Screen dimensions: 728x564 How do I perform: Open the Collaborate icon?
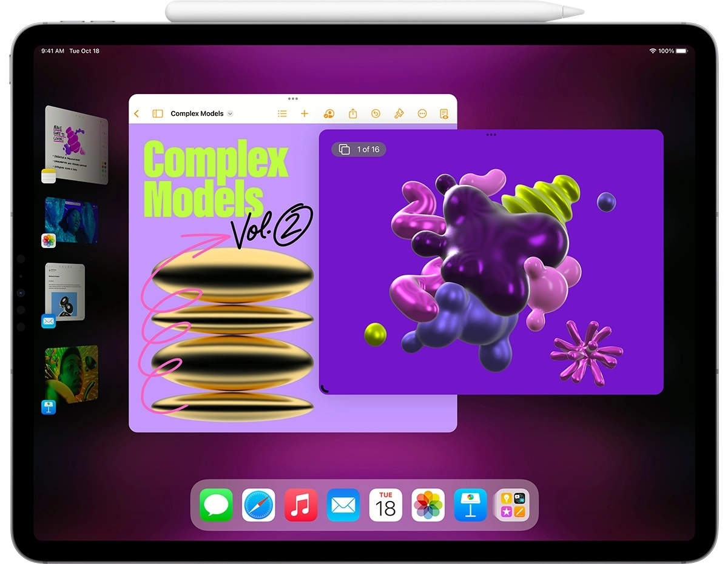[329, 113]
